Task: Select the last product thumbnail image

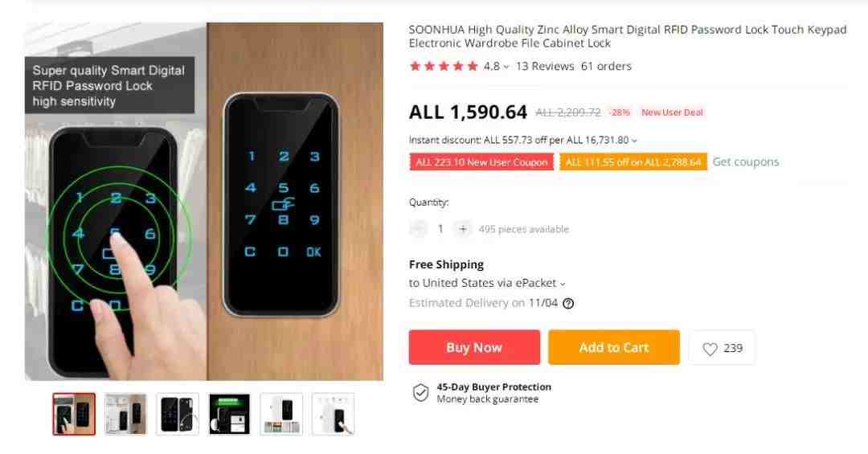Action: 334,414
